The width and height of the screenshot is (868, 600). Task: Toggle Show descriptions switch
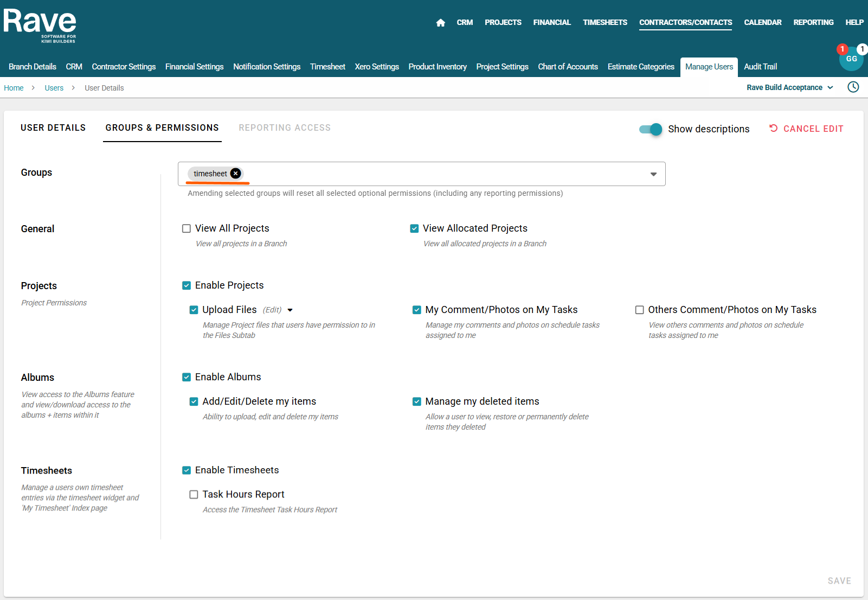pos(651,129)
